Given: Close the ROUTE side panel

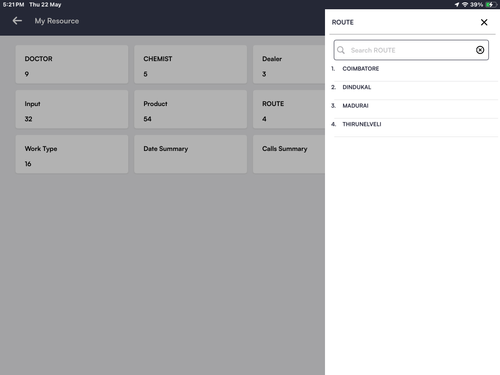Looking at the screenshot, I should 484,22.
